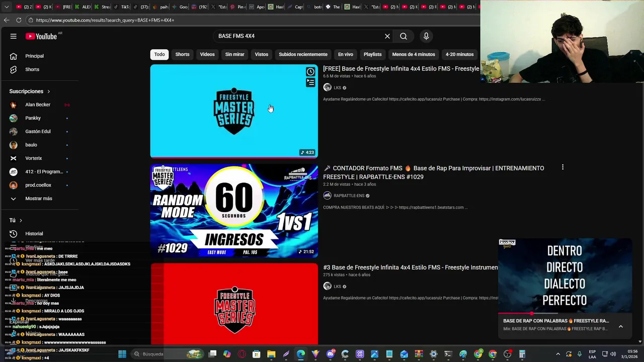Clear the search box with X

pos(387,36)
